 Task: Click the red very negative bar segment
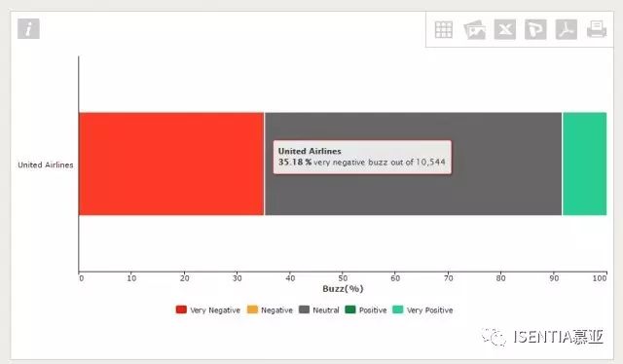(x=171, y=164)
